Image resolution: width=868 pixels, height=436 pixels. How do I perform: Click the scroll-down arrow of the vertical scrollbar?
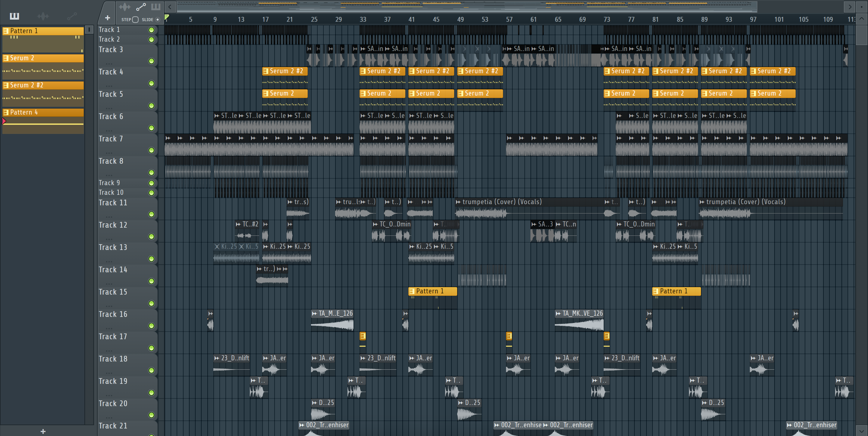click(x=861, y=431)
